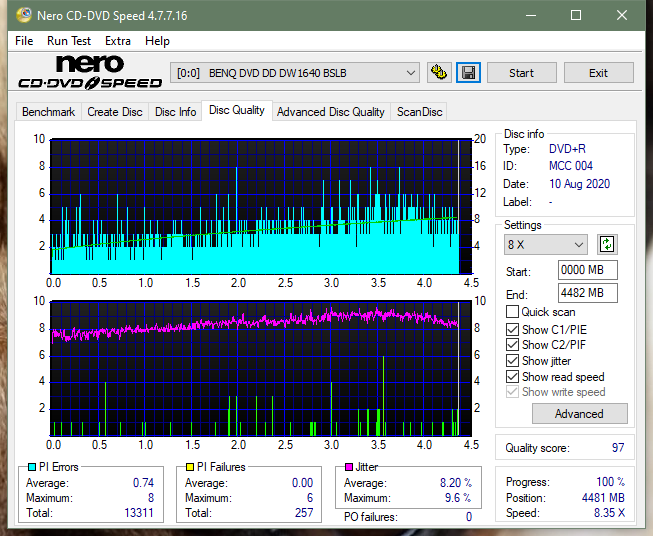Open the Run Test menu
This screenshot has height=536, width=653.
(x=69, y=41)
